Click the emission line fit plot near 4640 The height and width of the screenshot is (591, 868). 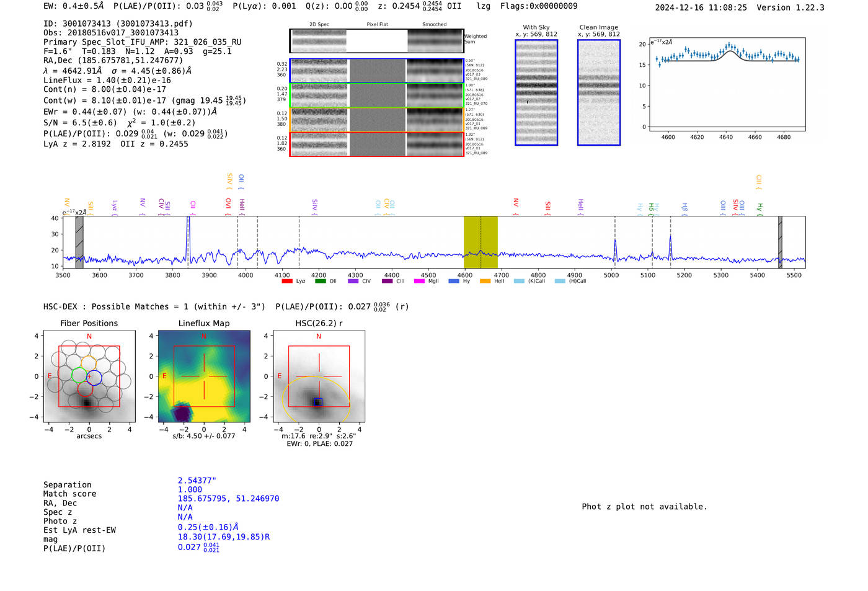[727, 84]
